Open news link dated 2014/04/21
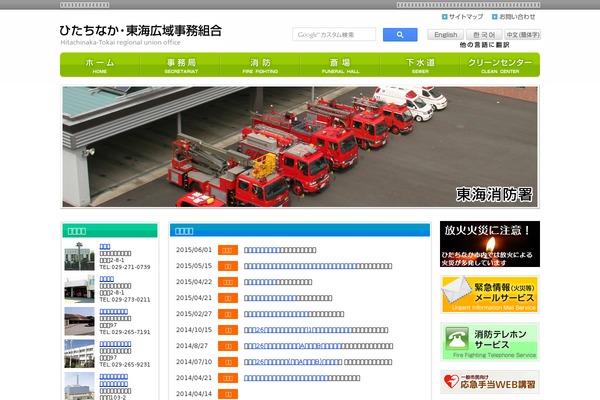Viewport: 600px width, 400px height. tap(286, 378)
